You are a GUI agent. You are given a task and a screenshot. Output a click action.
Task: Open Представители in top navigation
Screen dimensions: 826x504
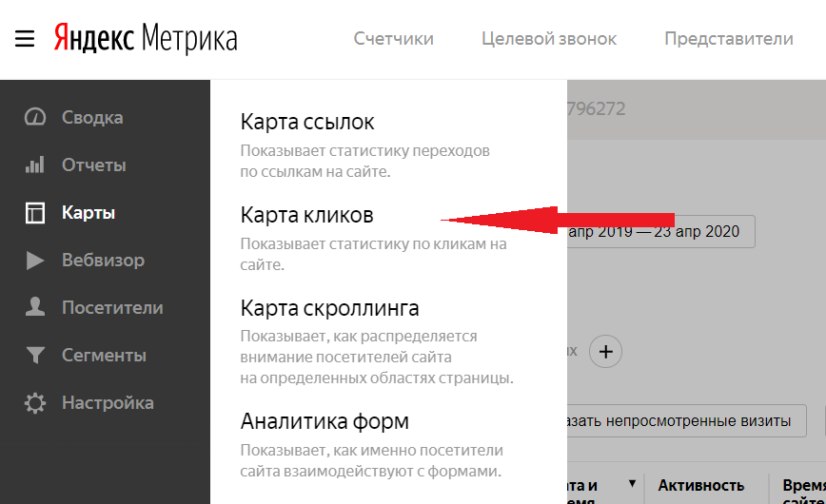[x=729, y=39]
